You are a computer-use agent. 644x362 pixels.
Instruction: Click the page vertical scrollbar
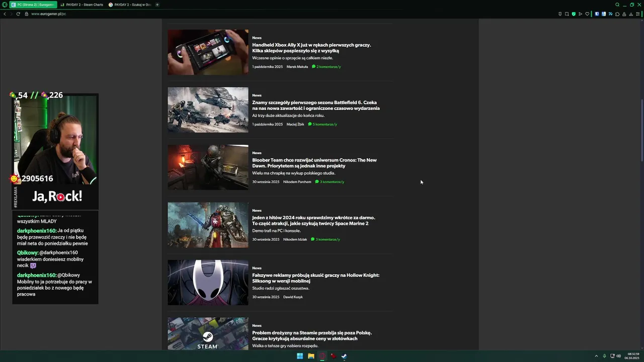[641, 131]
